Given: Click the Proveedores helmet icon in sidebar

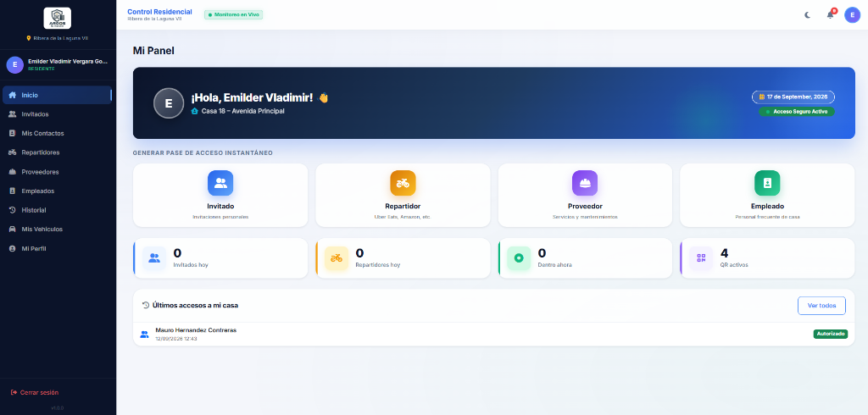Looking at the screenshot, I should pos(12,172).
